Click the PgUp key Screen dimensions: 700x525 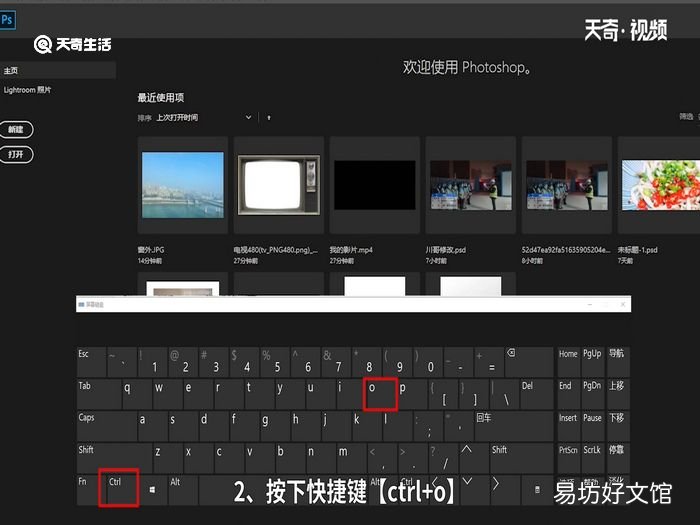tap(592, 362)
